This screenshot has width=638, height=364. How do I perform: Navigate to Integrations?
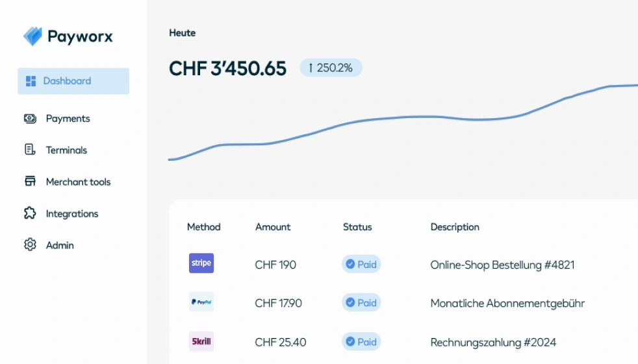click(72, 213)
